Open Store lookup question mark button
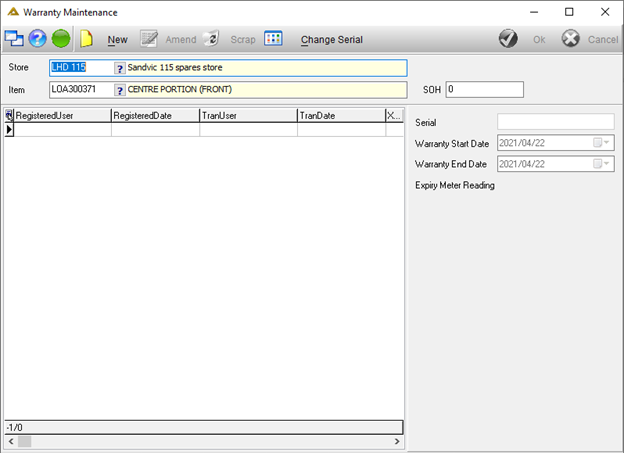This screenshot has width=624, height=453. (x=119, y=68)
